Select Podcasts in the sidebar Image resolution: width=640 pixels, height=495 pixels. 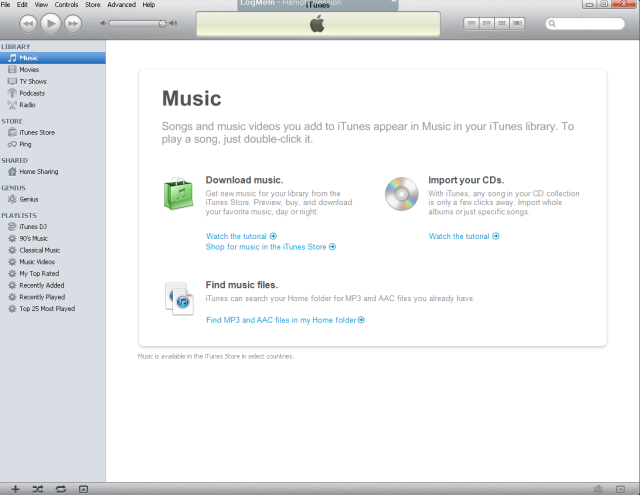coord(53,93)
